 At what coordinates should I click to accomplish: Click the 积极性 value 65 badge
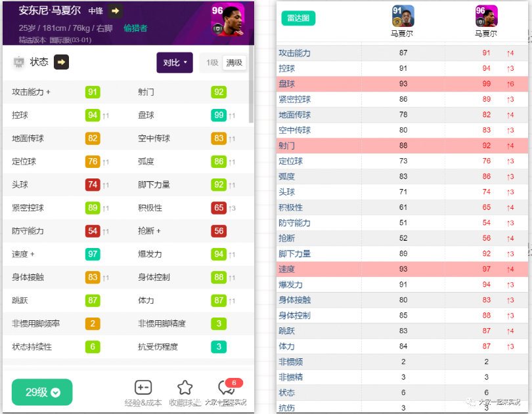coord(219,208)
